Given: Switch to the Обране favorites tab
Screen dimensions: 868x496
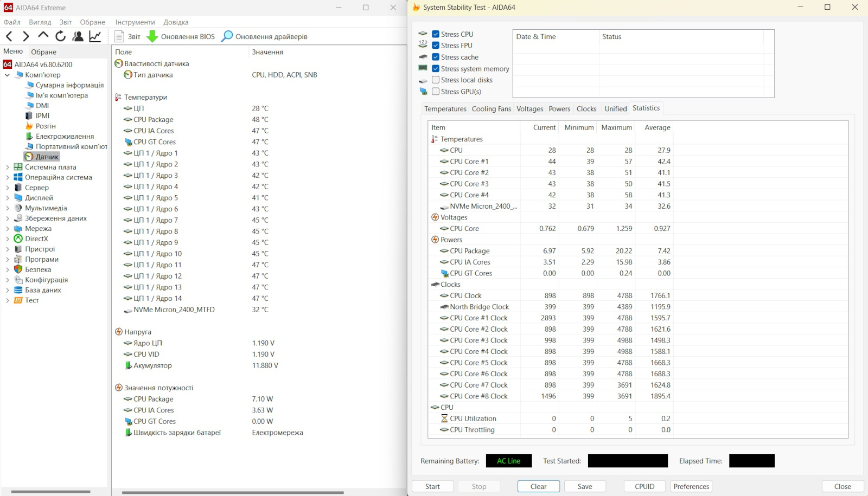Looking at the screenshot, I should point(44,52).
